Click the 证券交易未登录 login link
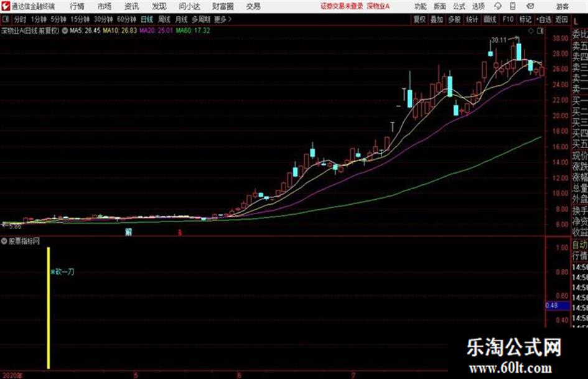The height and width of the screenshot is (379, 588). pos(342,6)
